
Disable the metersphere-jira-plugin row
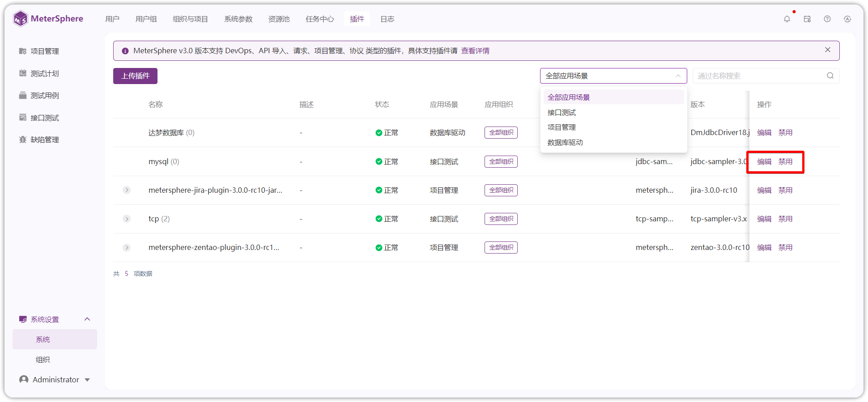point(785,190)
